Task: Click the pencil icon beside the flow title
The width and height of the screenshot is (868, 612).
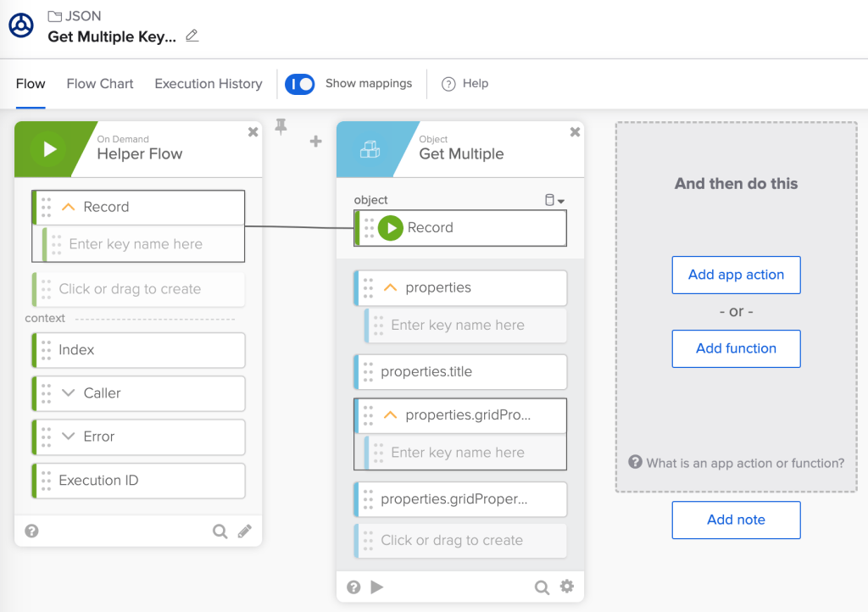Action: coord(192,36)
